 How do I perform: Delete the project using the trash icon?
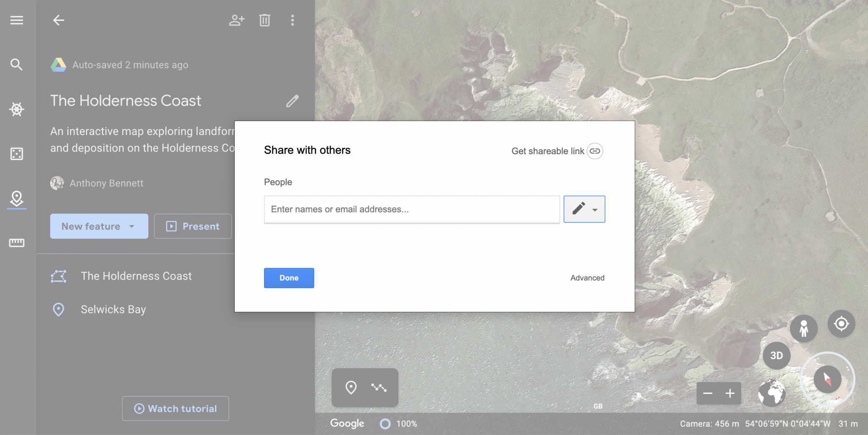point(265,20)
